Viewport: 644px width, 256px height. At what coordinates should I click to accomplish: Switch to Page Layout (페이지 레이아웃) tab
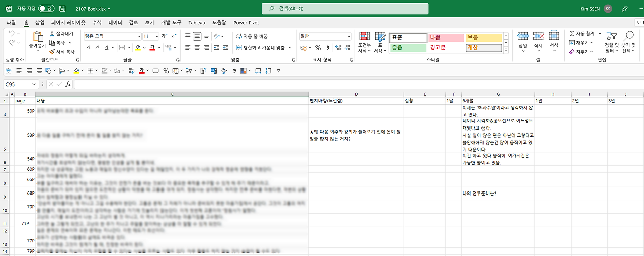click(x=68, y=22)
